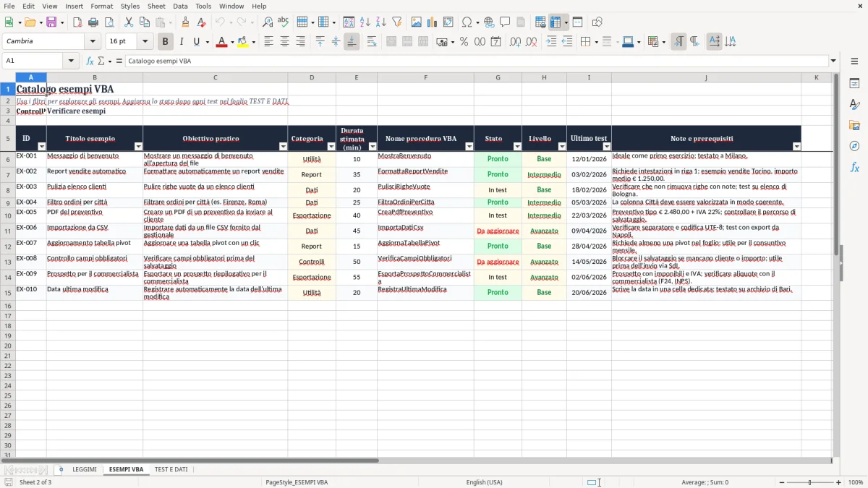868x488 pixels.
Task: Click the Select Function sigma button
Action: 101,61
